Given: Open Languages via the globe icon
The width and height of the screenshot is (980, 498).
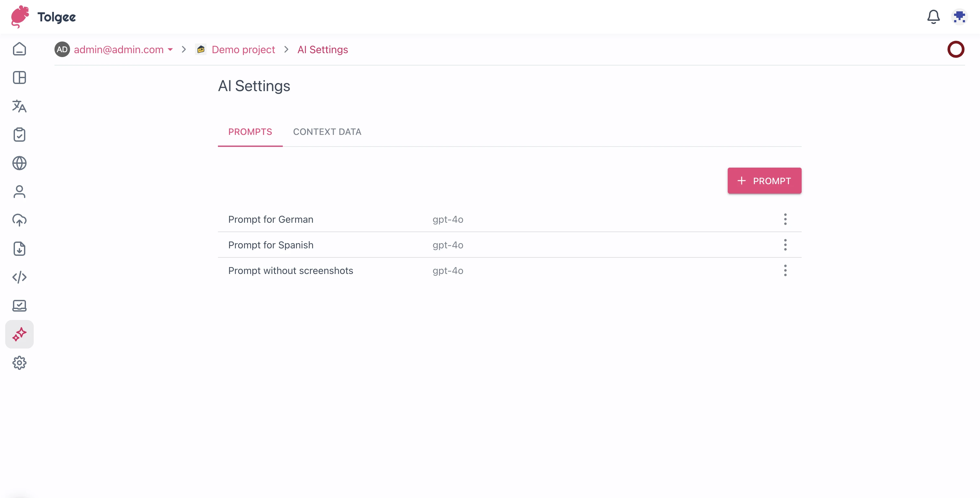Looking at the screenshot, I should (x=19, y=163).
